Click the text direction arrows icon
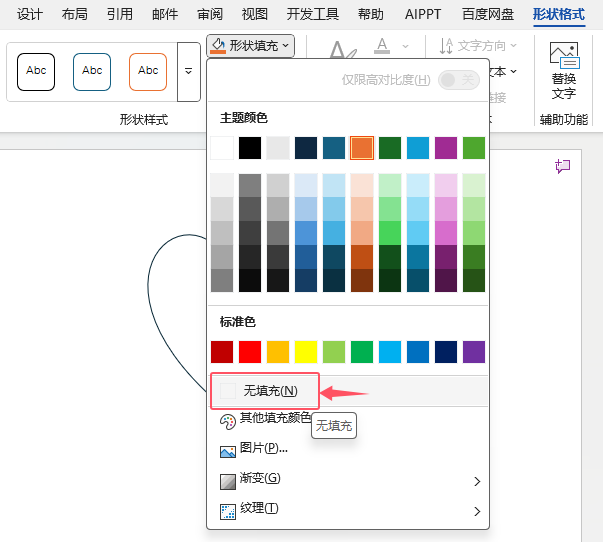The height and width of the screenshot is (542, 603). click(446, 46)
